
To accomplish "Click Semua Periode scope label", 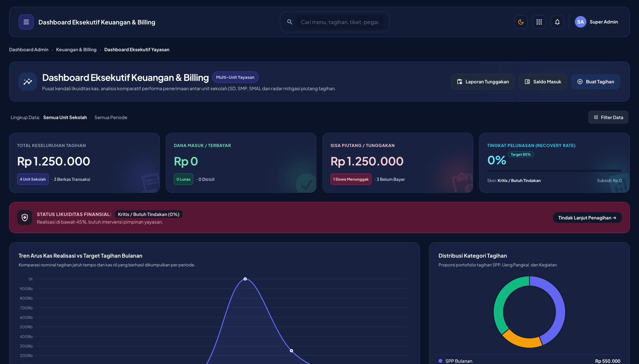I will [x=111, y=117].
